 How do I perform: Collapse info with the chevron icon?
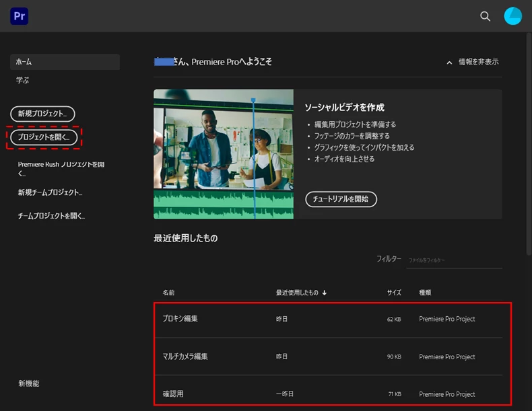pos(449,63)
